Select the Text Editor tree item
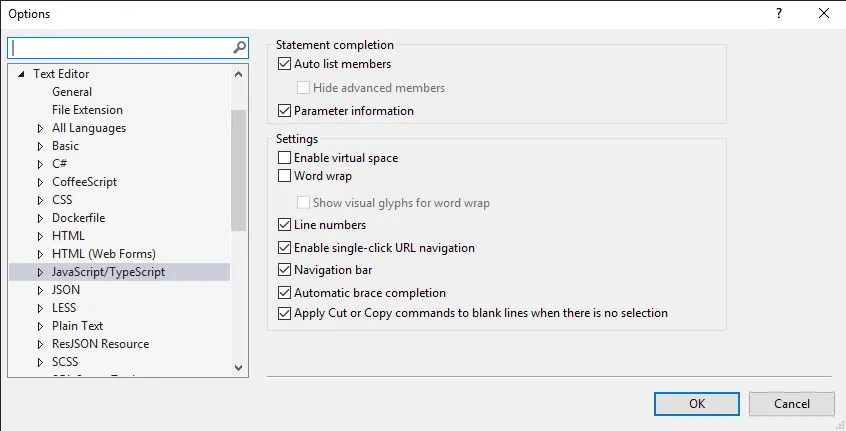 [61, 73]
